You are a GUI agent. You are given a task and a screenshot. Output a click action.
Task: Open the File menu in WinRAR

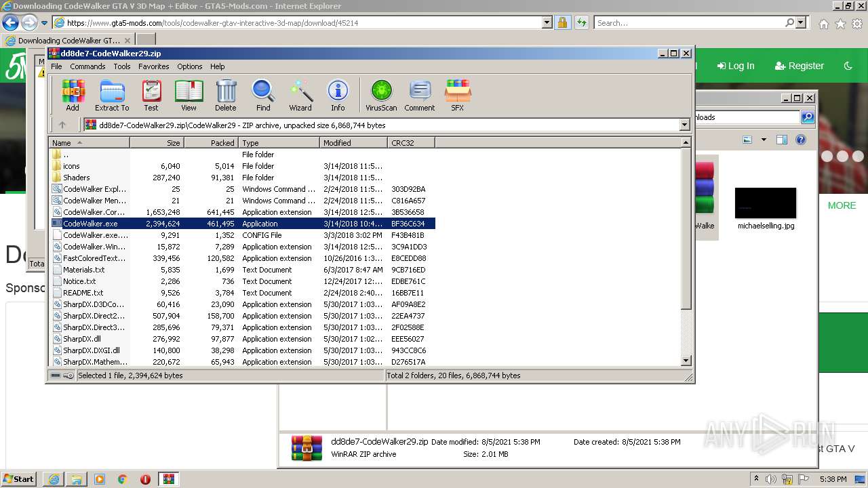(x=56, y=66)
